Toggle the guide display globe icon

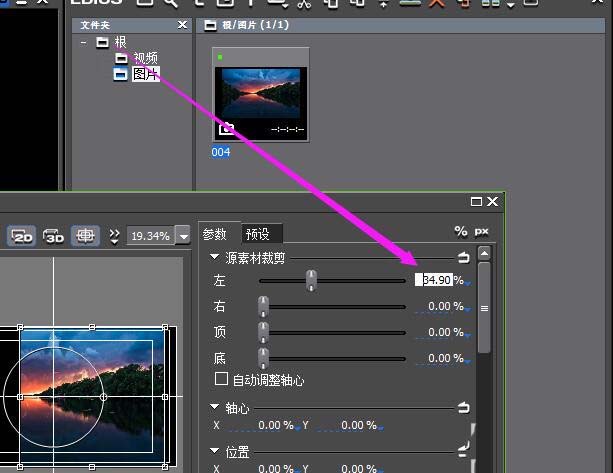(x=86, y=235)
